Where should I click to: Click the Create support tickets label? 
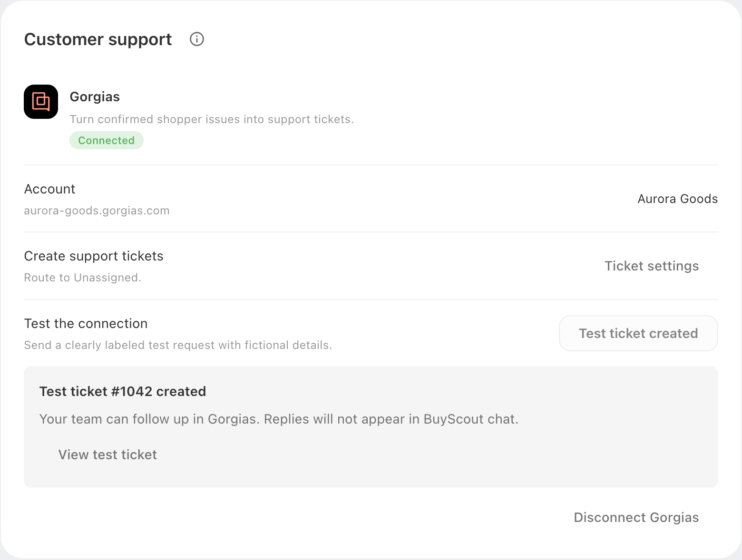click(x=94, y=256)
